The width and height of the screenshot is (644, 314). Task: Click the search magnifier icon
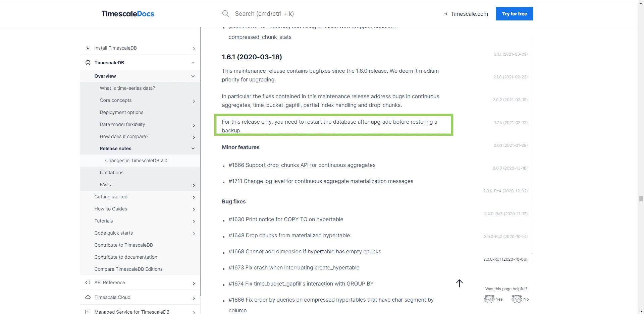pos(226,14)
